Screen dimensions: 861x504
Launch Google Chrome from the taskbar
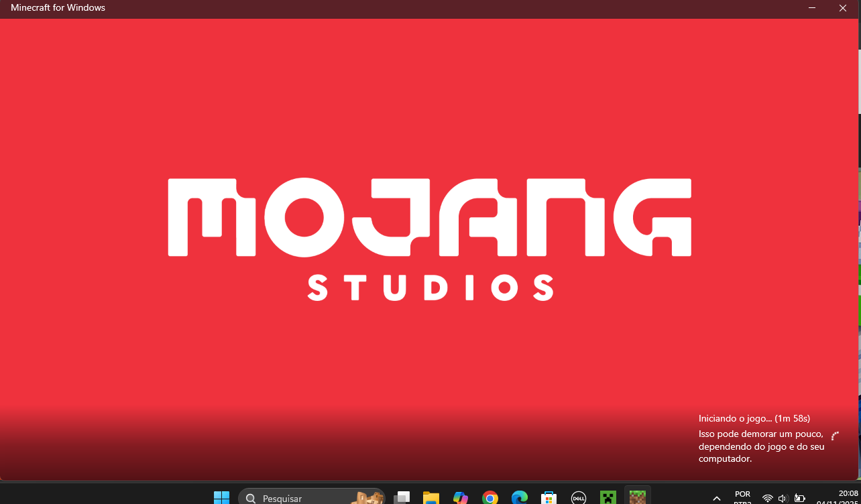(490, 498)
